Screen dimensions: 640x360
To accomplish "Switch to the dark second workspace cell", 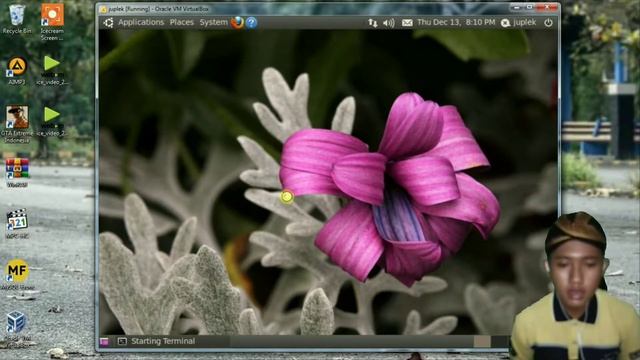I will 500,342.
